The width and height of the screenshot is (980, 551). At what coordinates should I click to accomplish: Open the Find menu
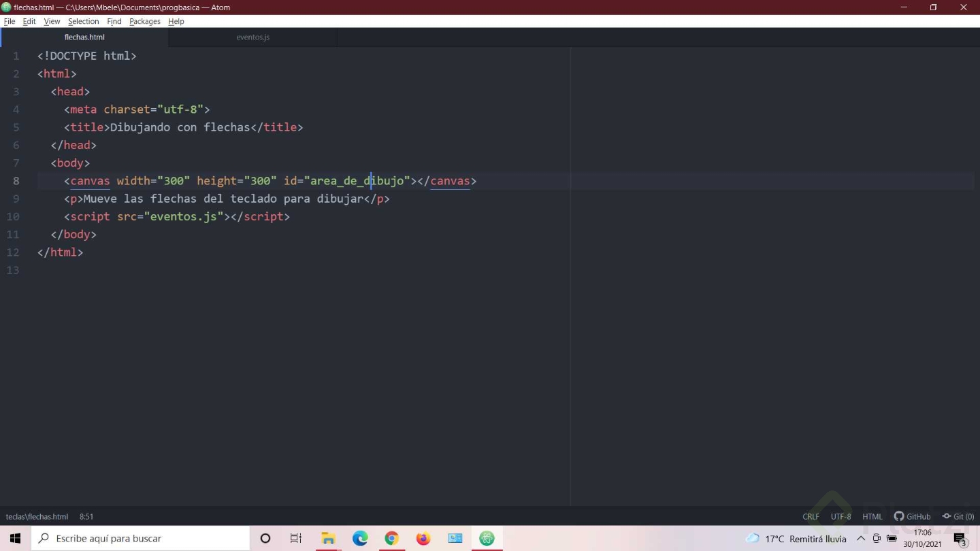click(114, 21)
